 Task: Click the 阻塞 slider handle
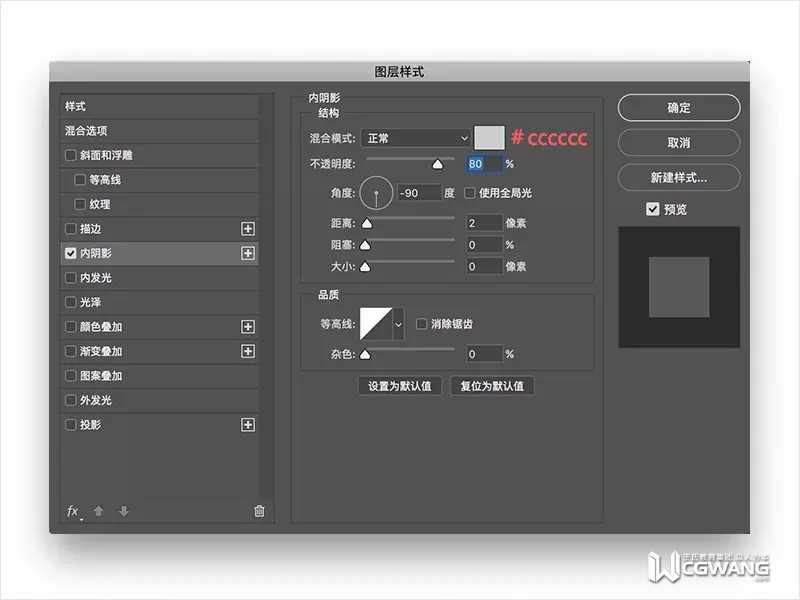coord(365,245)
